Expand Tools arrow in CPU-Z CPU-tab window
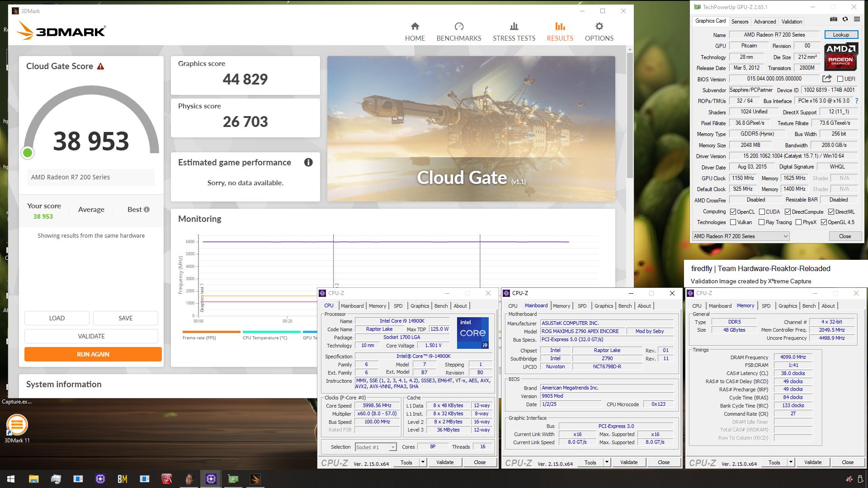Screen dimensions: 868x488 (423, 462)
